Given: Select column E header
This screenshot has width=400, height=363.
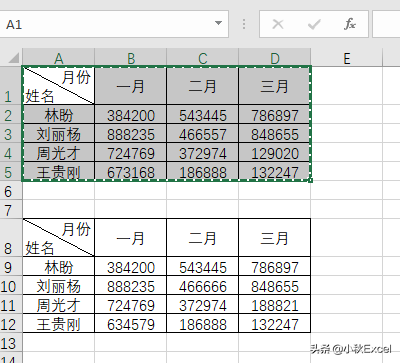Looking at the screenshot, I should [347, 58].
